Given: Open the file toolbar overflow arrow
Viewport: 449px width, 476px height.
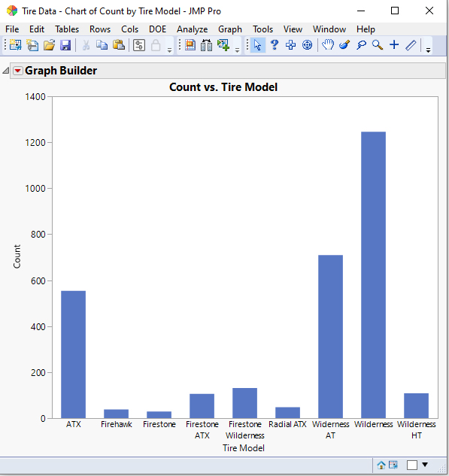Looking at the screenshot, I should (169, 50).
